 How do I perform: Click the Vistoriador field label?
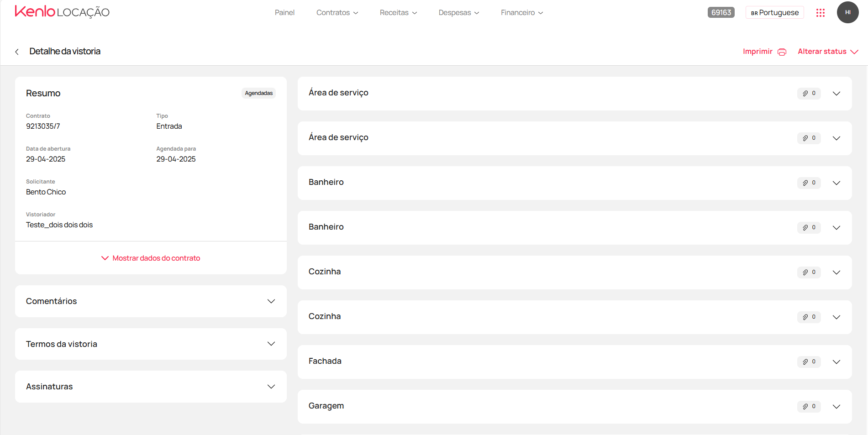tap(41, 215)
